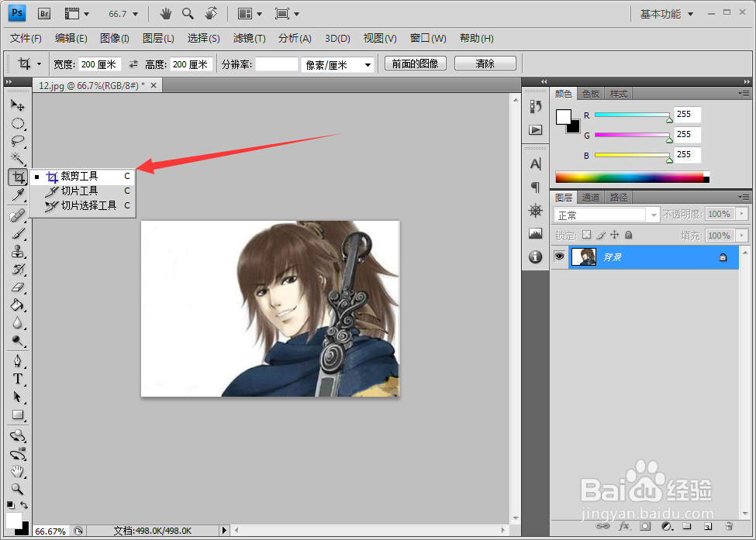Image resolution: width=756 pixels, height=540 pixels.
Task: Select the Path Selection tool
Action: point(18,397)
